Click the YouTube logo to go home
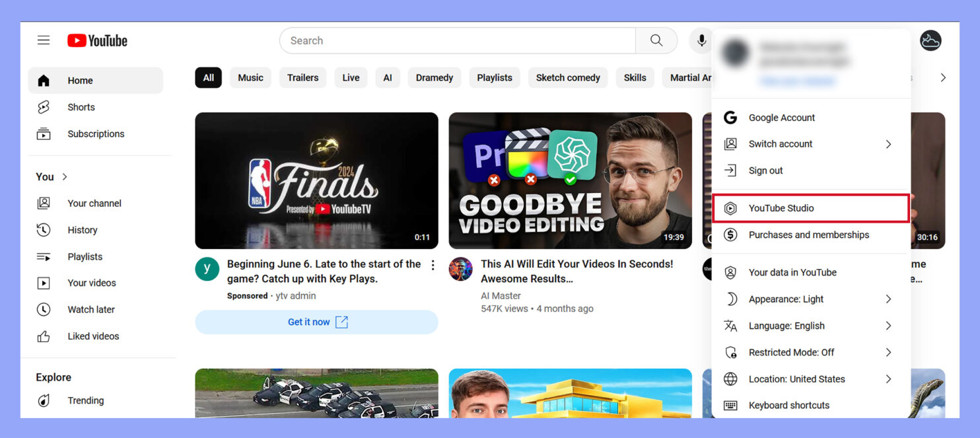The width and height of the screenshot is (980, 438). click(x=96, y=40)
